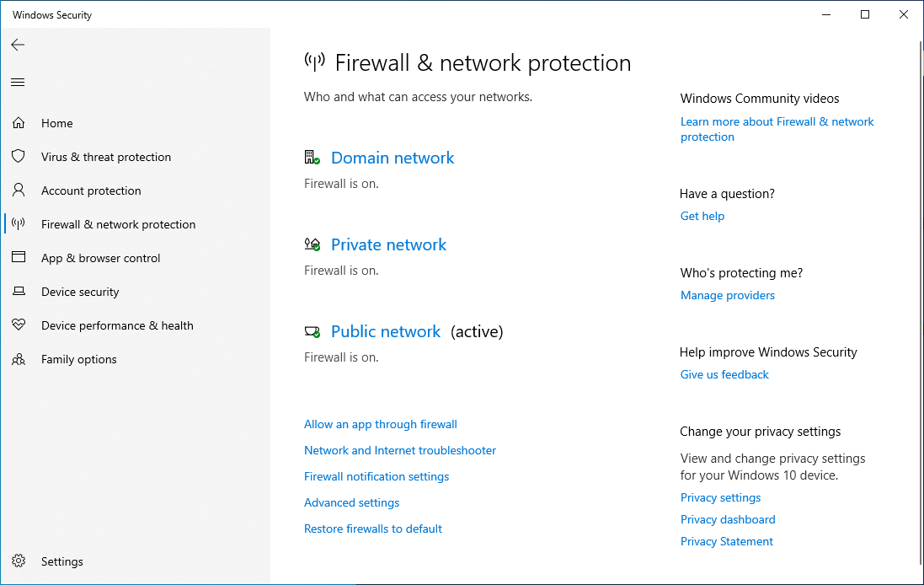The image size is (924, 585).
Task: Open the active Public network settings
Action: point(386,331)
